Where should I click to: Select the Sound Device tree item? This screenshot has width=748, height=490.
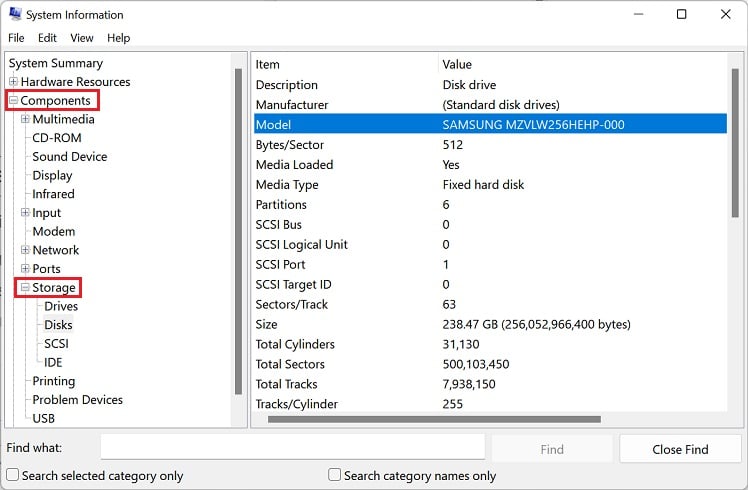69,157
